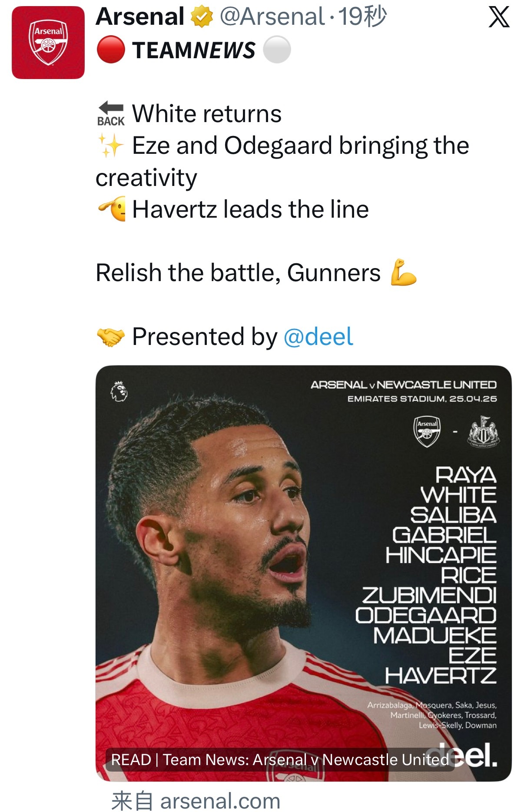Click the Newcastle United crest
This screenshot has width=524, height=812.
click(x=484, y=431)
